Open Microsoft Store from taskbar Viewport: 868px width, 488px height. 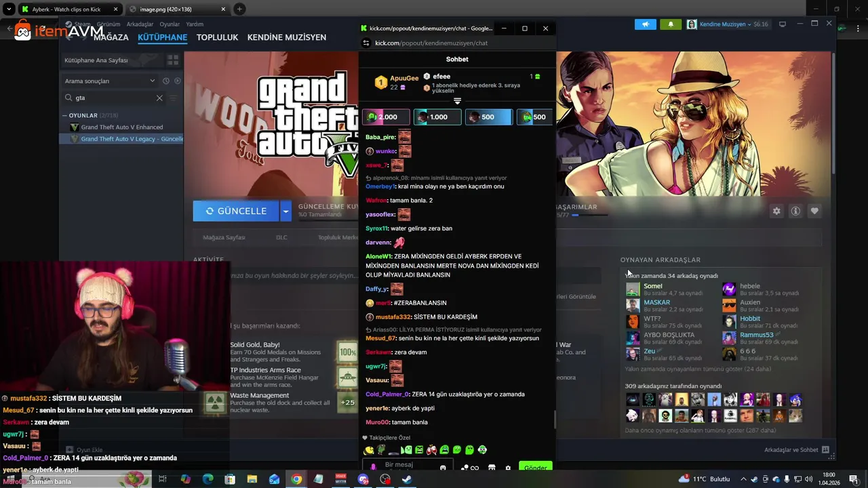230,479
